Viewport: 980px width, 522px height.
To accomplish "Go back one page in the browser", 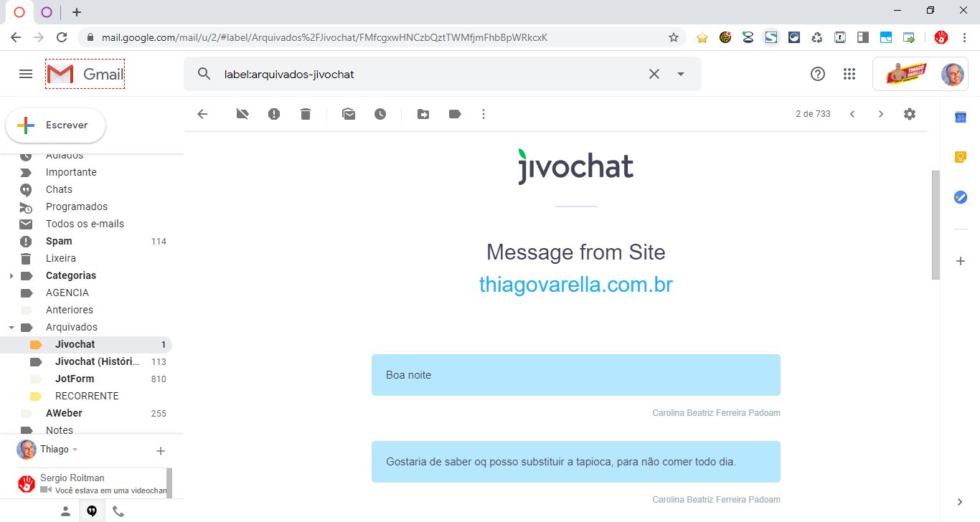I will click(x=16, y=37).
